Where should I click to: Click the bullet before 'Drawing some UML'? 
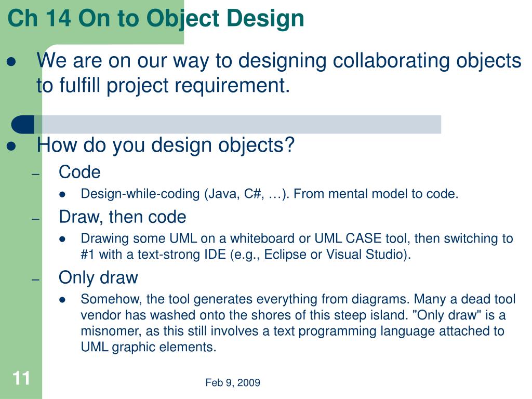(x=62, y=239)
